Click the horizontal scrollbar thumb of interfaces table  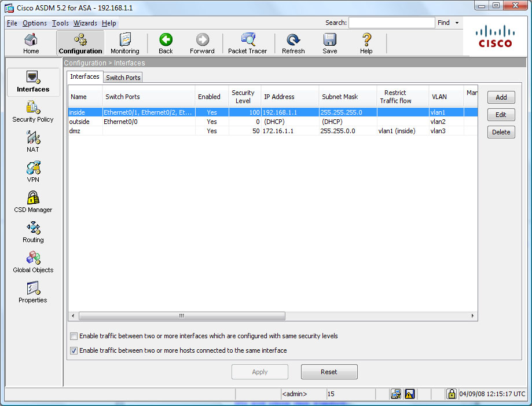tap(182, 316)
